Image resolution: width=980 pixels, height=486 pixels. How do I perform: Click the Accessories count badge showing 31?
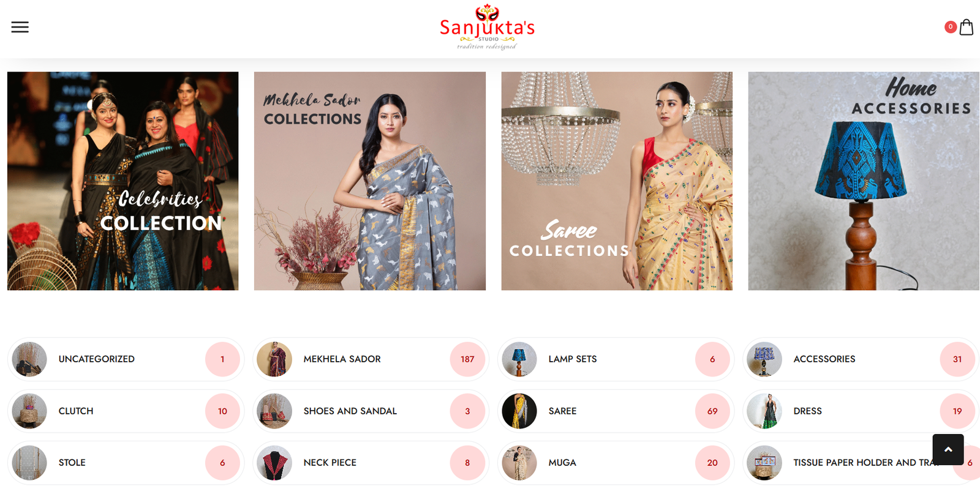point(957,359)
